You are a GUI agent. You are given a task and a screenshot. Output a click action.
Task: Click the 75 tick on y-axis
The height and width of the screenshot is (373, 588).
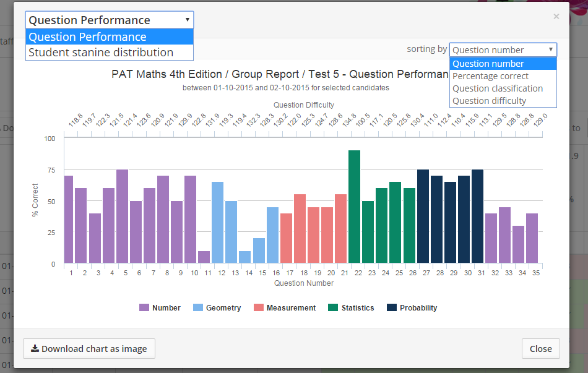51,170
